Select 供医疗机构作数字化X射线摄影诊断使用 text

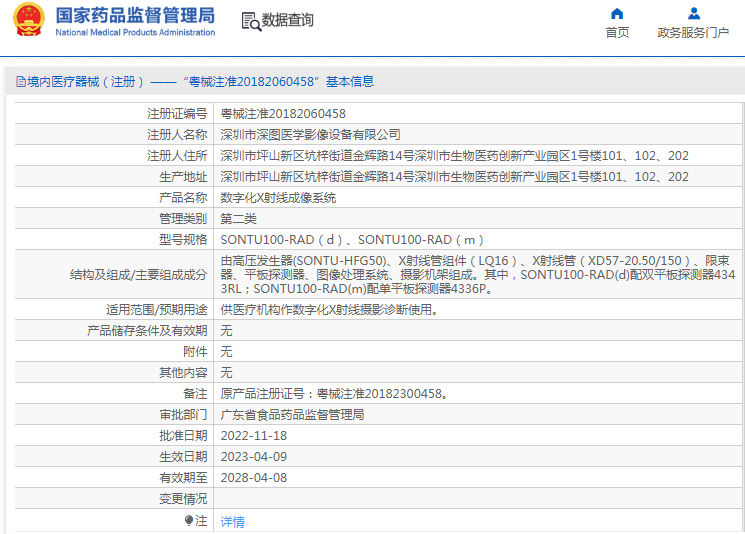coord(329,309)
